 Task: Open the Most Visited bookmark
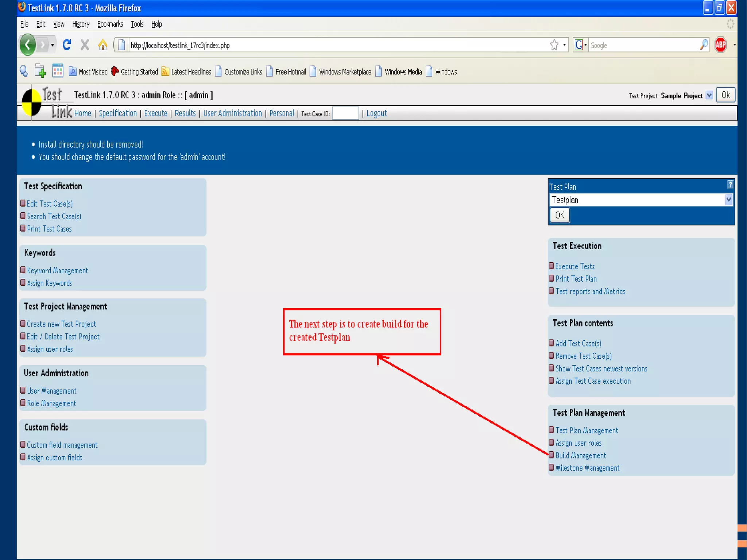click(88, 72)
